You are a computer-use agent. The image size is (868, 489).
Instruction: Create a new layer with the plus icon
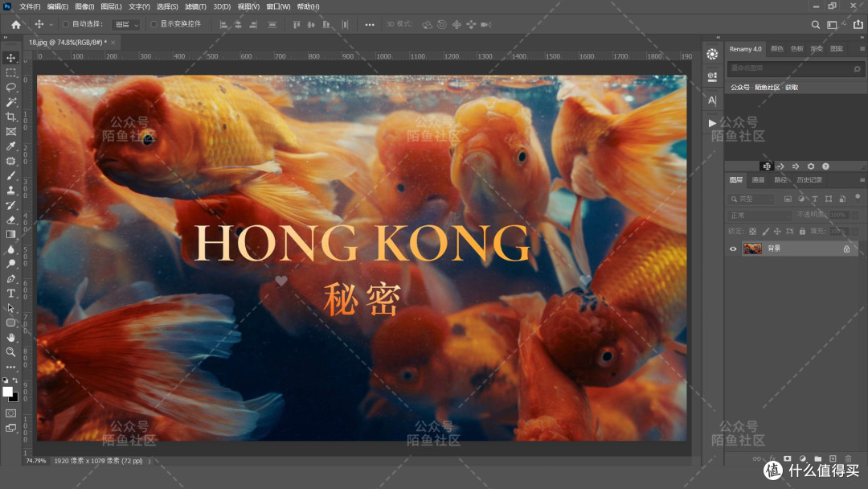point(833,458)
